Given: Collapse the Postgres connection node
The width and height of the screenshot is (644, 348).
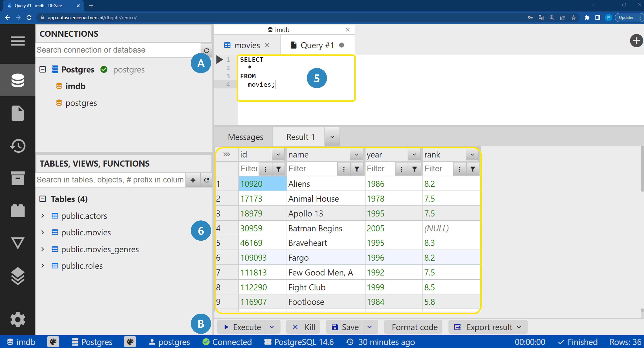Looking at the screenshot, I should point(43,69).
